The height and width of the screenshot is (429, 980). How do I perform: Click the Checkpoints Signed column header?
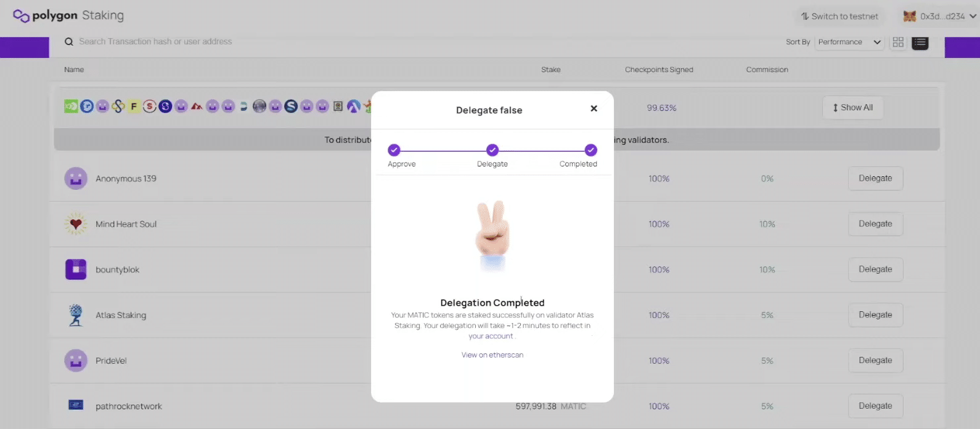click(x=659, y=70)
